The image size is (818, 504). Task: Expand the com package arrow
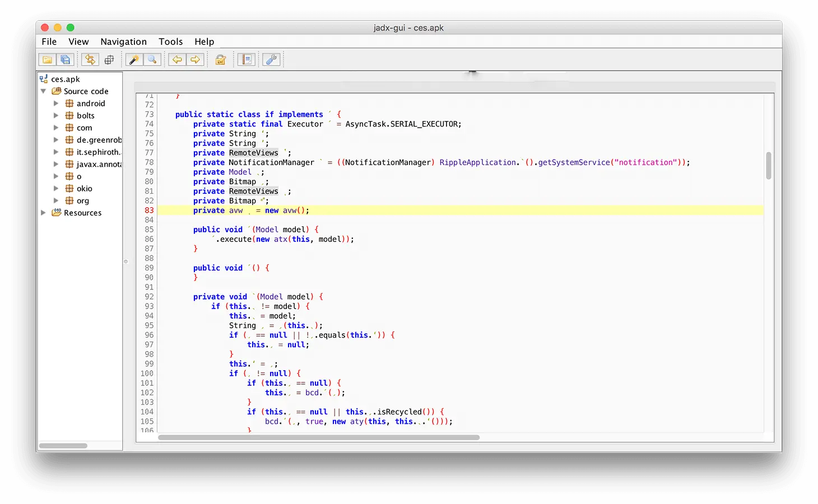(55, 128)
